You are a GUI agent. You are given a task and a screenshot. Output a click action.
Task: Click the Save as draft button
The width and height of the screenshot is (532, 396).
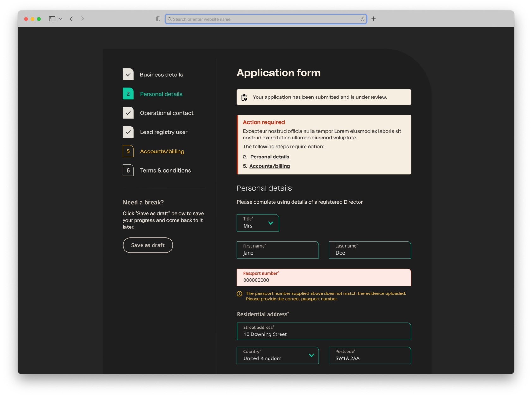pos(148,245)
